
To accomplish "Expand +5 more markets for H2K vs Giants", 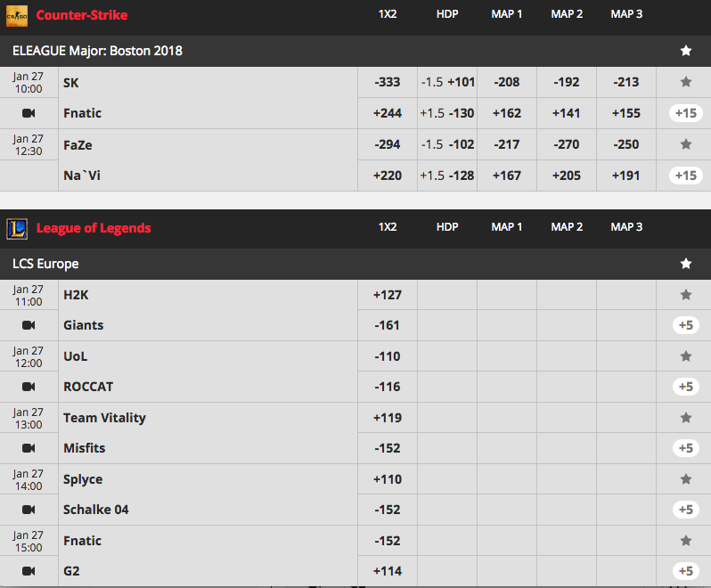I will (686, 325).
